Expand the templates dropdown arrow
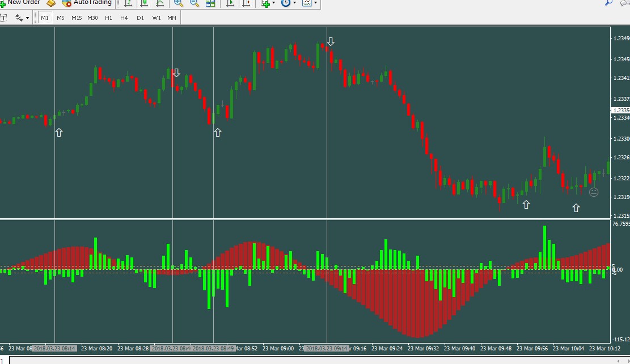 [315, 3]
